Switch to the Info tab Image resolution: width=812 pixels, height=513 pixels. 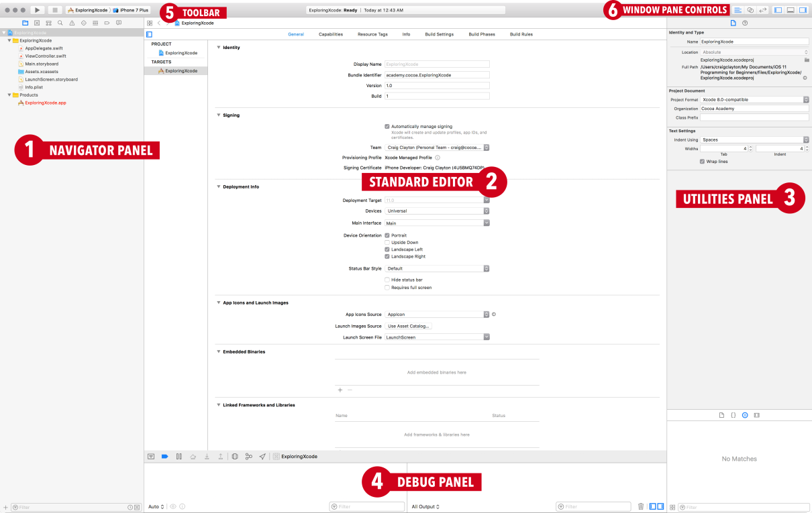406,34
